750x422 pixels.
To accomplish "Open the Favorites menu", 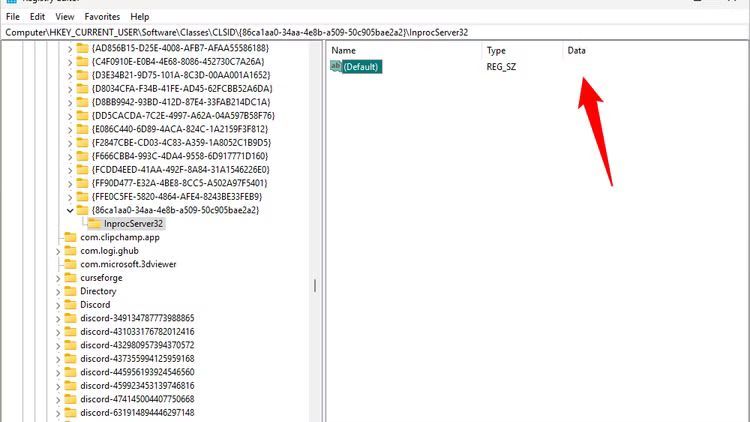I will [102, 17].
